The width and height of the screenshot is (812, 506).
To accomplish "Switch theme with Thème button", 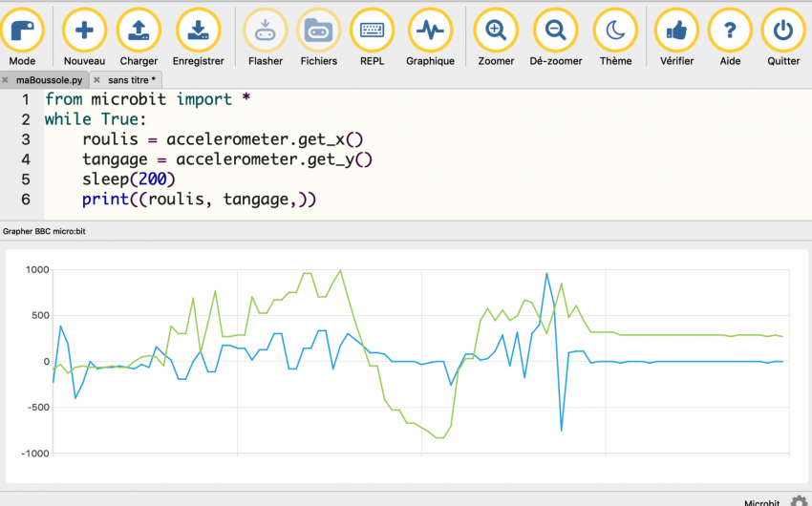I will [x=616, y=37].
